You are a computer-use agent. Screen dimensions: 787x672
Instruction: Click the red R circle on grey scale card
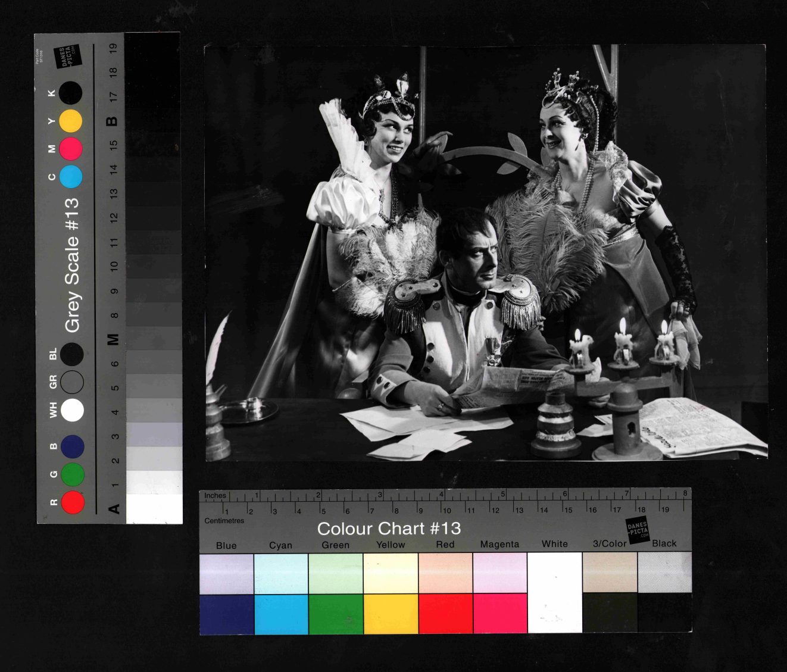[x=73, y=502]
